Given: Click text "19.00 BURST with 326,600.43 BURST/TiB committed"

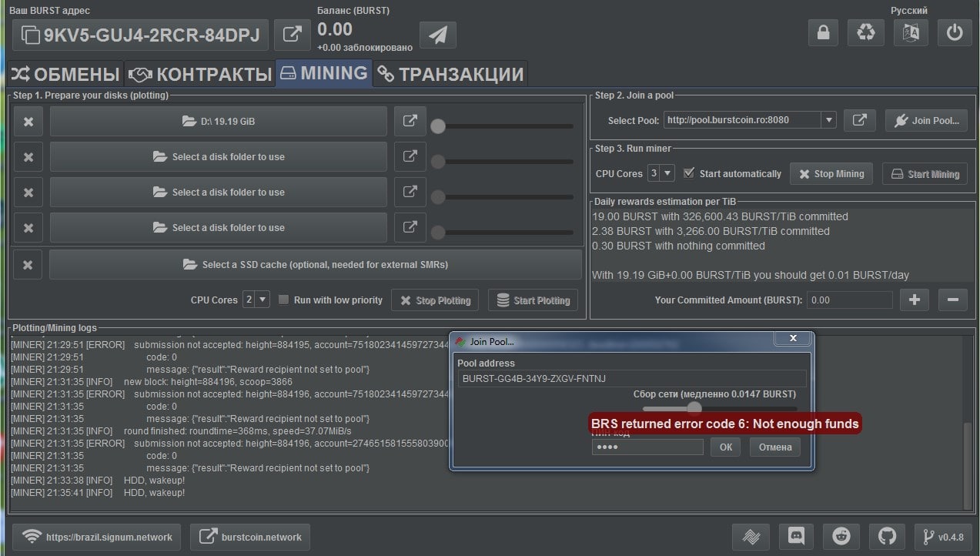Looking at the screenshot, I should click(720, 217).
